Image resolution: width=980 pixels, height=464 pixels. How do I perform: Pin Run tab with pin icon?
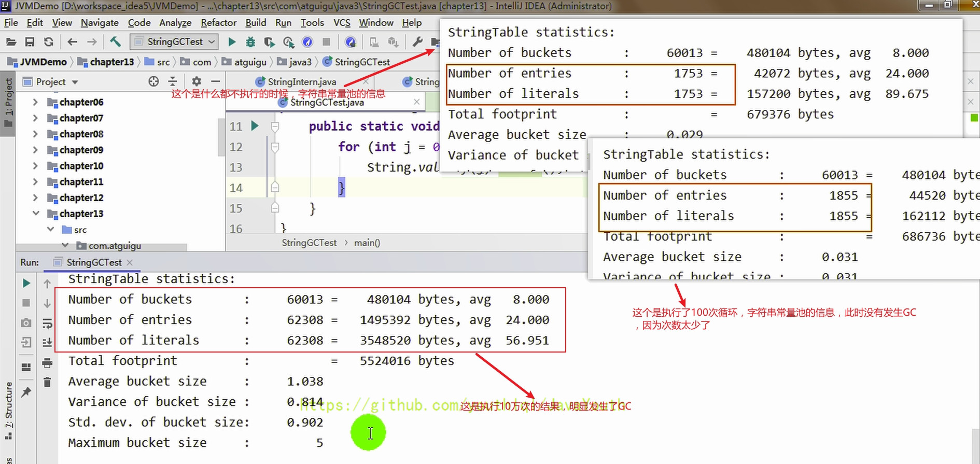pyautogui.click(x=26, y=392)
